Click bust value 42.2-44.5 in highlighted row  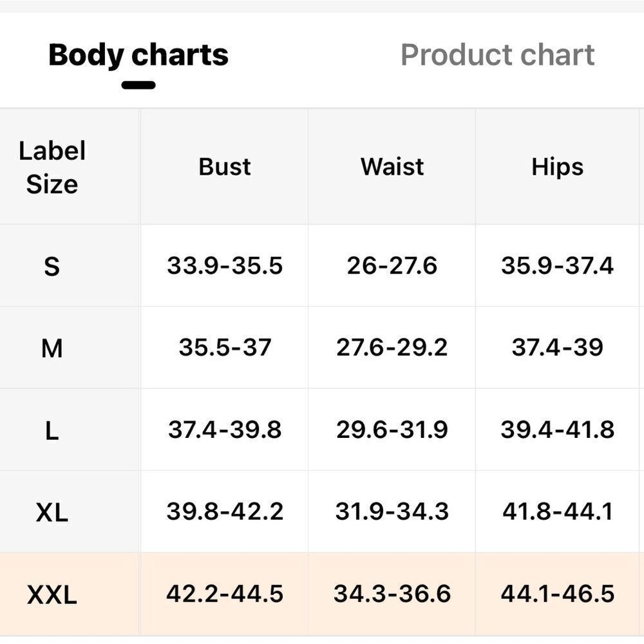[x=225, y=594]
